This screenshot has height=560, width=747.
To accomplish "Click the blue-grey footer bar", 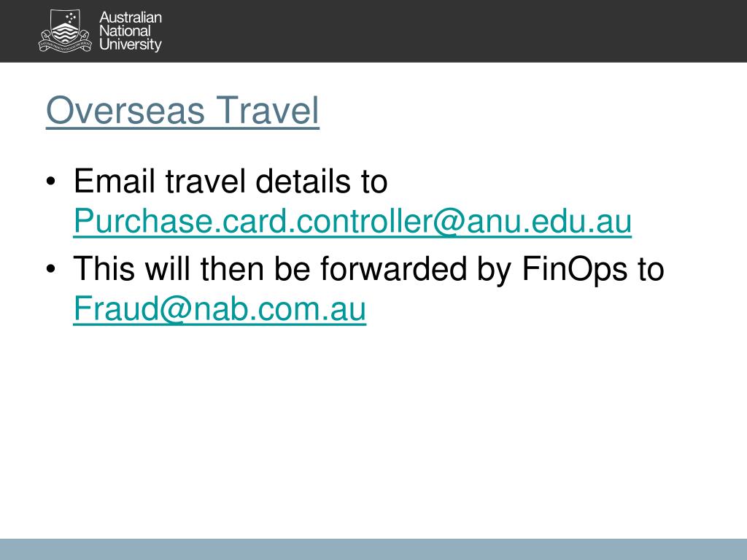I will pos(373,549).
